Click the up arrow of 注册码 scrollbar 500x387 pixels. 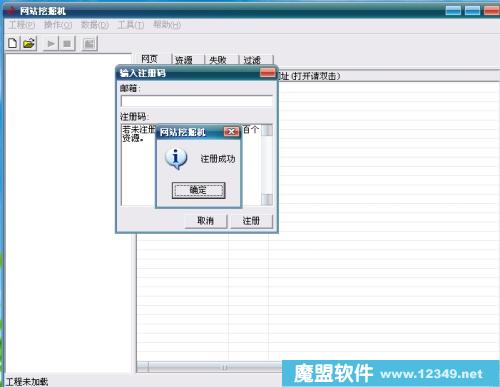267,130
